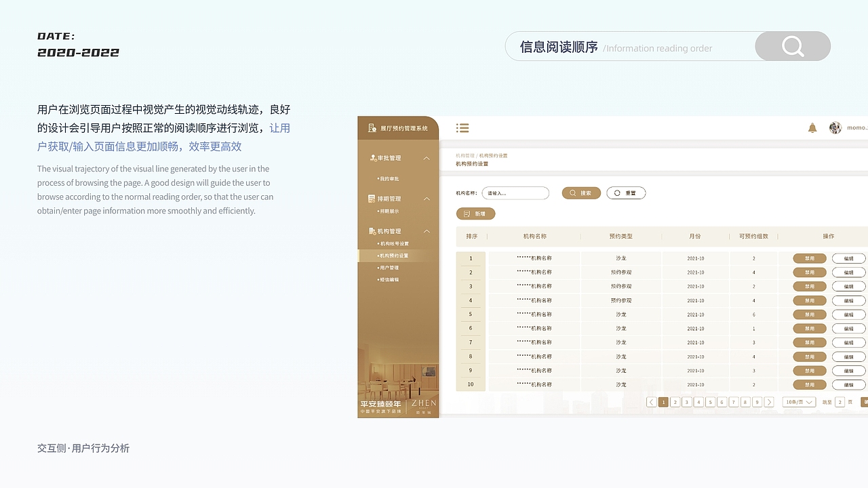The image size is (868, 488).
Task: Click the 搜索 search button
Action: (x=581, y=193)
